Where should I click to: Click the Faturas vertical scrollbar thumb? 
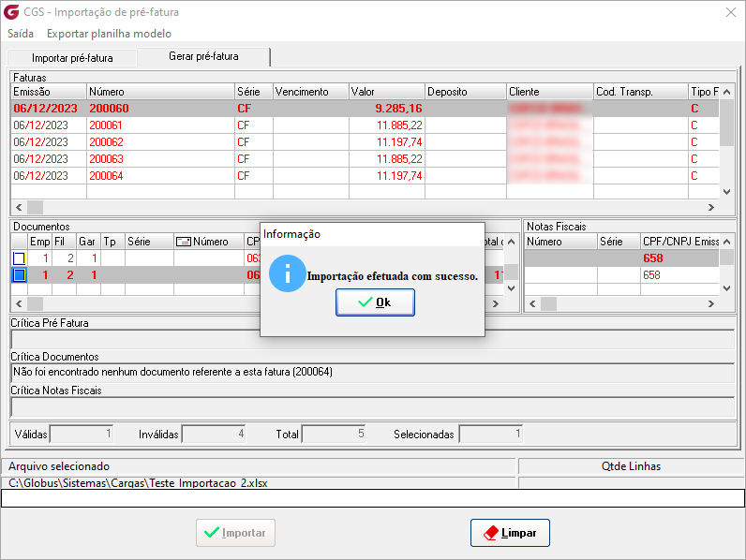coord(726,123)
